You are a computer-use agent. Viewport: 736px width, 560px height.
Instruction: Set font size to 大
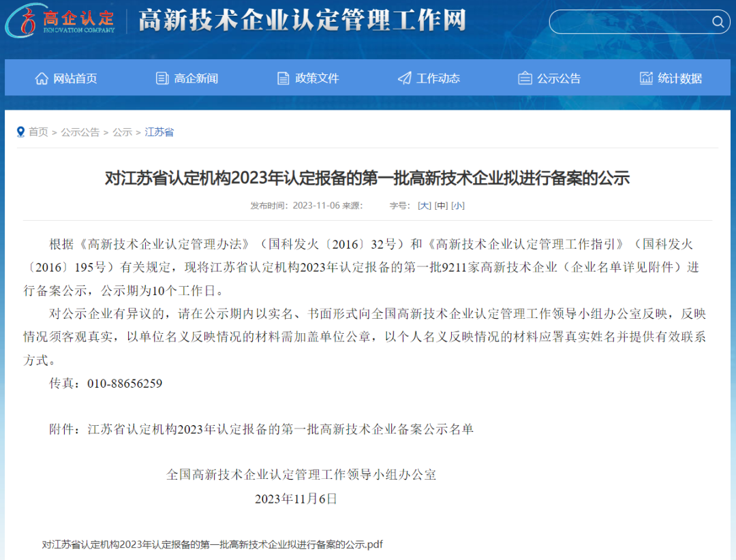425,206
